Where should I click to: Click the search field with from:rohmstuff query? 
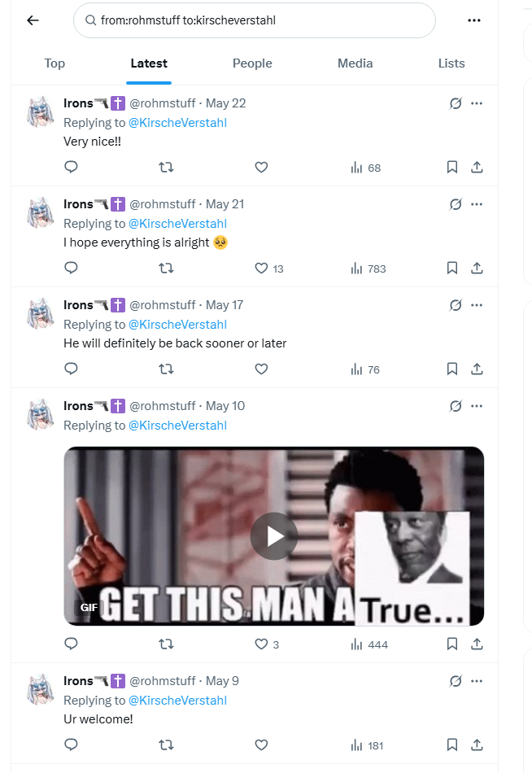[255, 20]
